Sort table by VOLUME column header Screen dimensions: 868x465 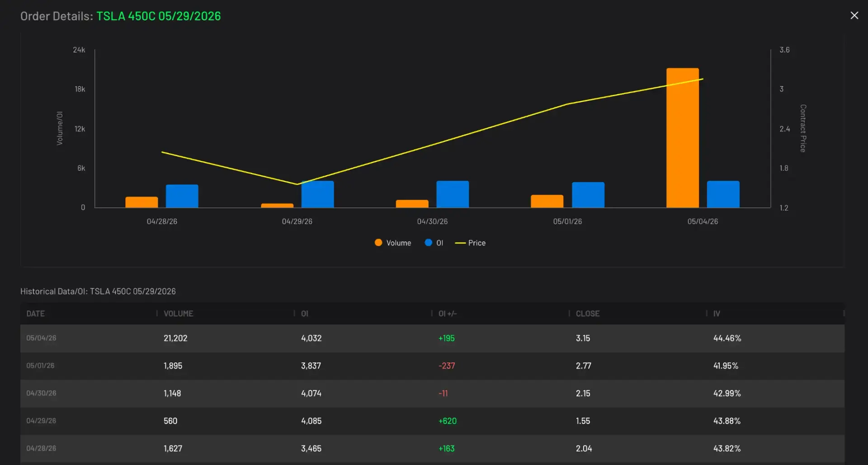click(x=178, y=314)
